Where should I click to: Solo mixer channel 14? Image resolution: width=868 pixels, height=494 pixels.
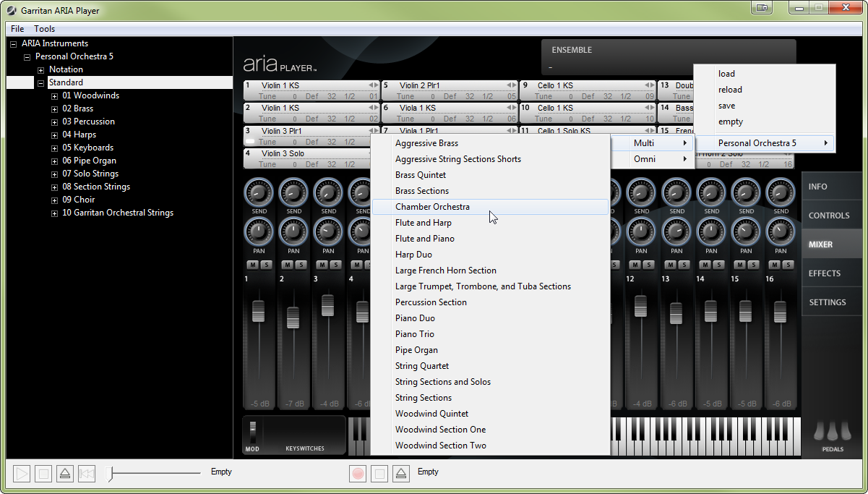(x=718, y=265)
